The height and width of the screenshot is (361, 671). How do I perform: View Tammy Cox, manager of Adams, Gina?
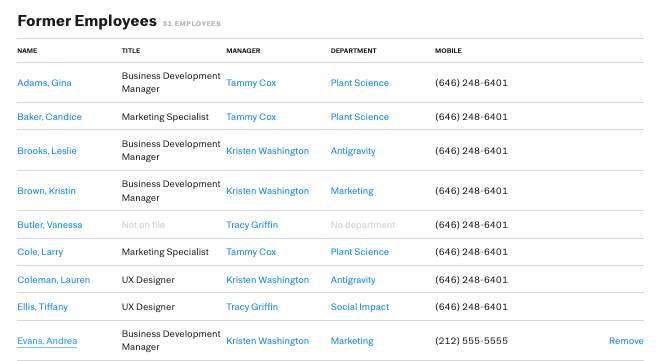(x=251, y=83)
